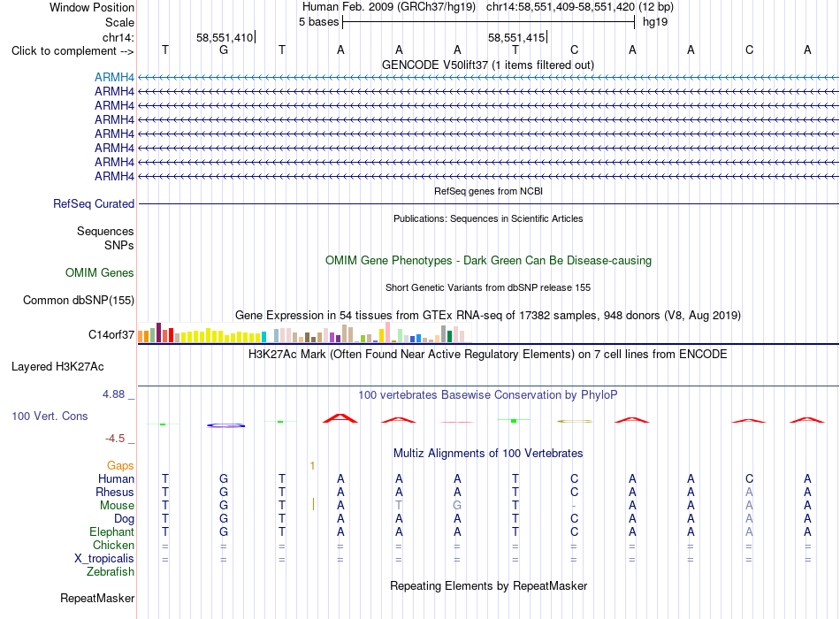
Task: Click 'Publications: Sequences in Scientific Articles' title
Action: pyautogui.click(x=488, y=218)
